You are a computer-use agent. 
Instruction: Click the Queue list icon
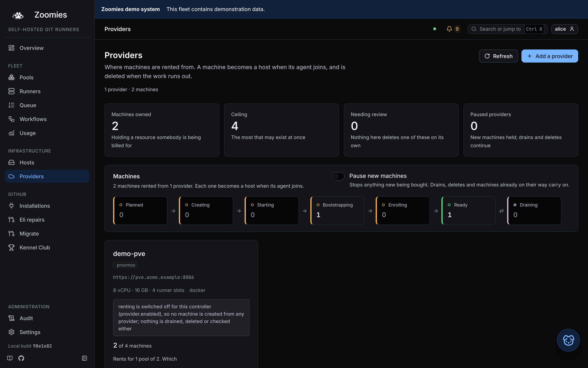[x=11, y=105]
